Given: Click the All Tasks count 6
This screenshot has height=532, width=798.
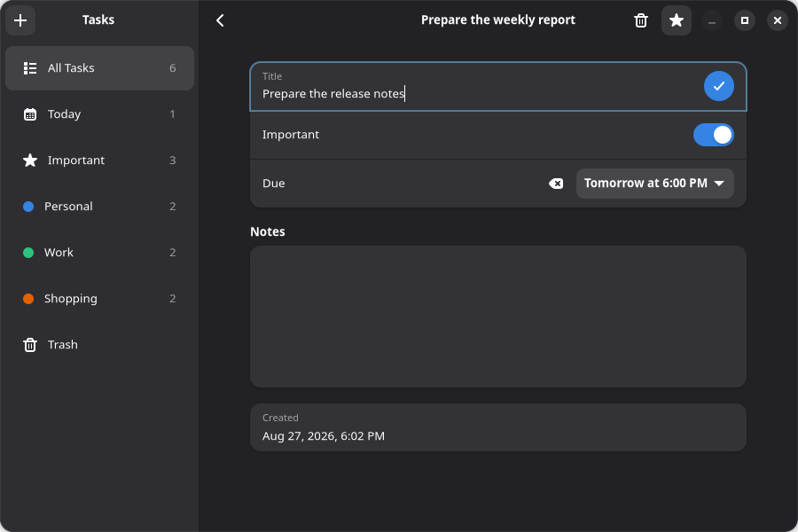Looking at the screenshot, I should tap(173, 68).
